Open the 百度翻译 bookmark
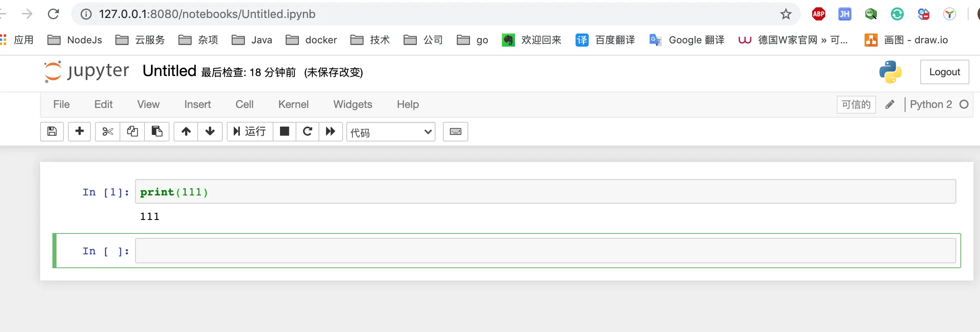980x332 pixels. tap(605, 40)
